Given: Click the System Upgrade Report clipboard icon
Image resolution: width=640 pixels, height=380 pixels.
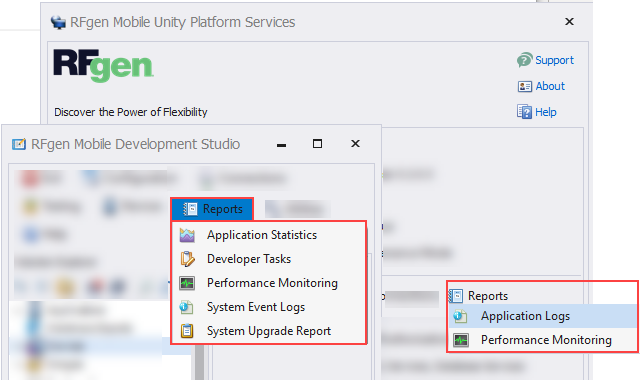Looking at the screenshot, I should point(187,331).
